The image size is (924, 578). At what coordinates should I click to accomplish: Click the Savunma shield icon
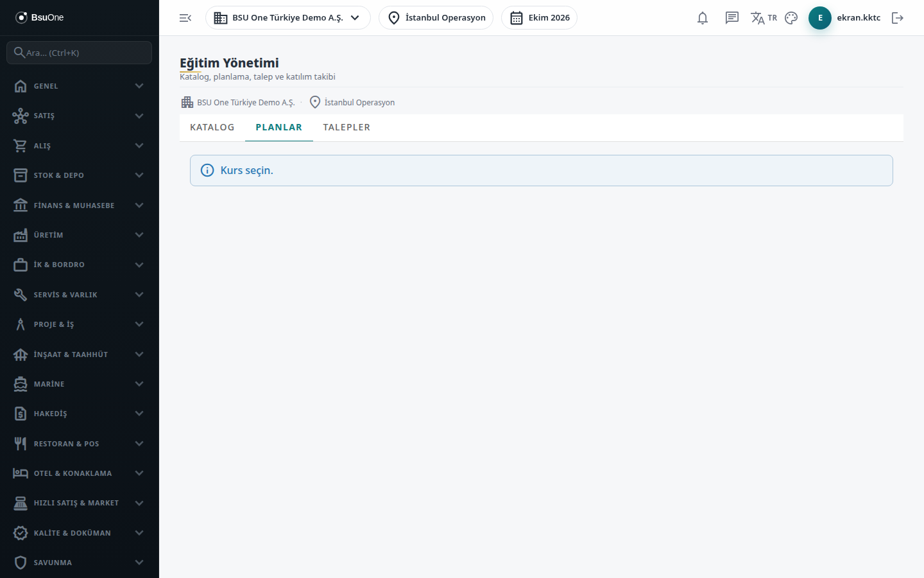pos(21,563)
